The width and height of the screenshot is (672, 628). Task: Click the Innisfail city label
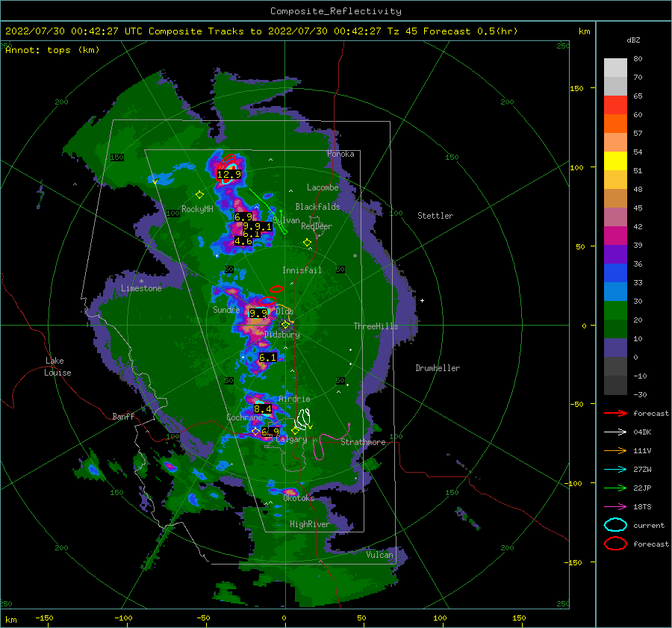(x=302, y=270)
